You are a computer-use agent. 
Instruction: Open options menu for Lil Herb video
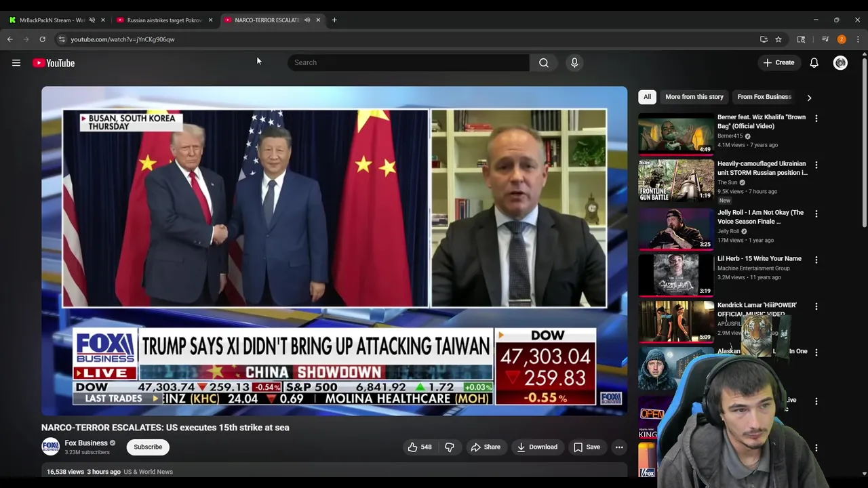(816, 260)
